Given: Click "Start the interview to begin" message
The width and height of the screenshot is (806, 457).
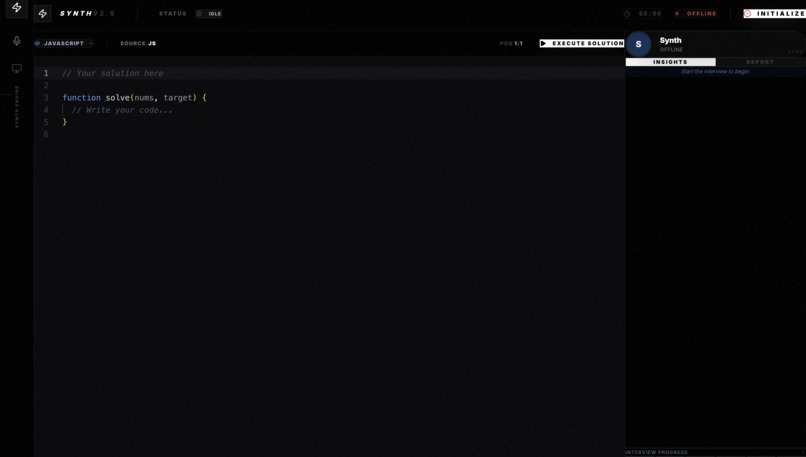Looking at the screenshot, I should (716, 71).
